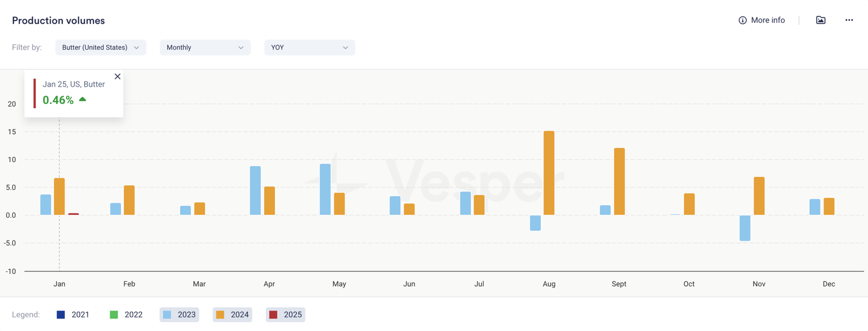
Task: Close the Jan 25 tooltip
Action: click(117, 76)
